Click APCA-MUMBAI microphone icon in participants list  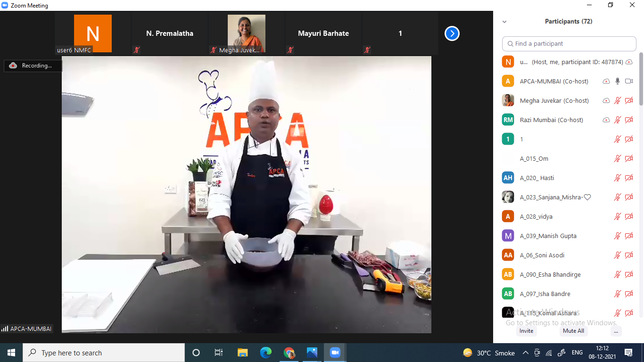[618, 81]
